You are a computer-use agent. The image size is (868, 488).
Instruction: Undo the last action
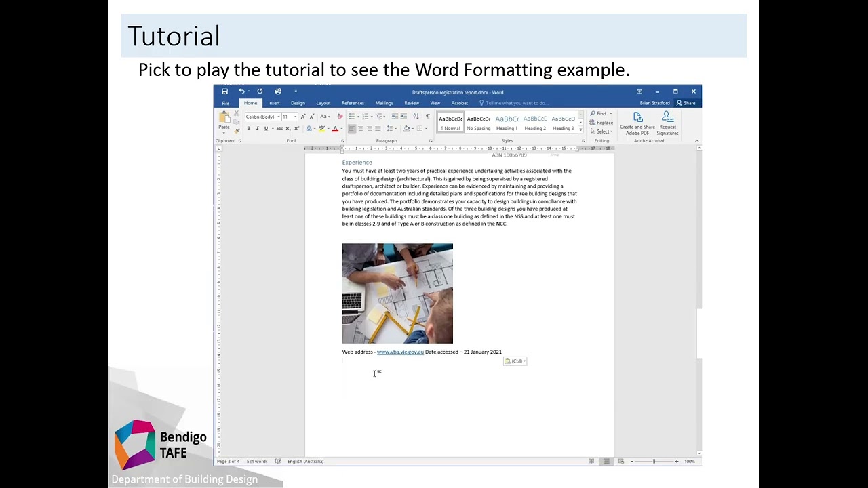click(x=241, y=91)
